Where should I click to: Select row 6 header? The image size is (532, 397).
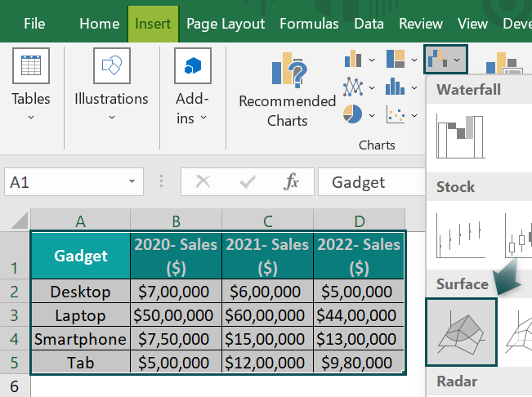pyautogui.click(x=14, y=386)
